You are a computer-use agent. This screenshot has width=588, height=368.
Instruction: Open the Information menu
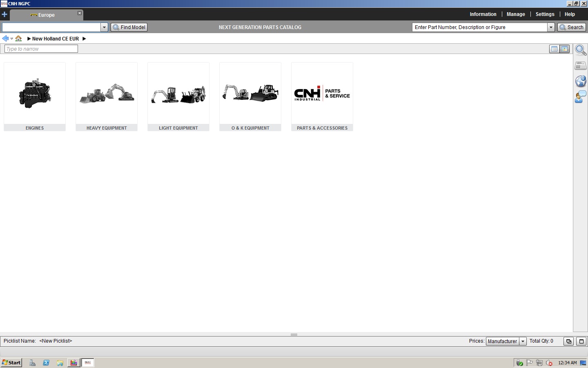pos(483,14)
